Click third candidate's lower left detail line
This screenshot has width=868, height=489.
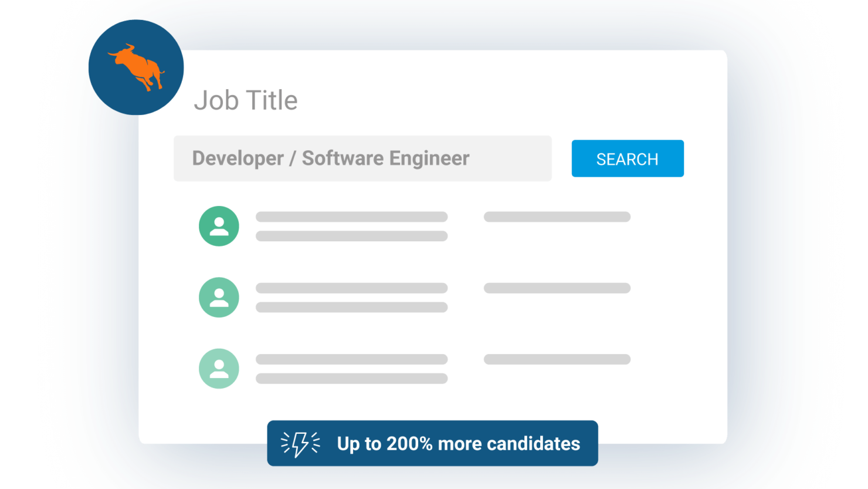pyautogui.click(x=351, y=379)
